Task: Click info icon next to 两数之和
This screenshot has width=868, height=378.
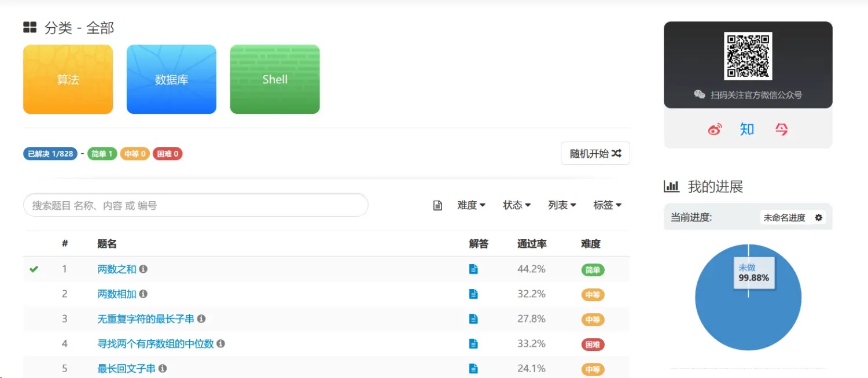Action: pos(144,269)
